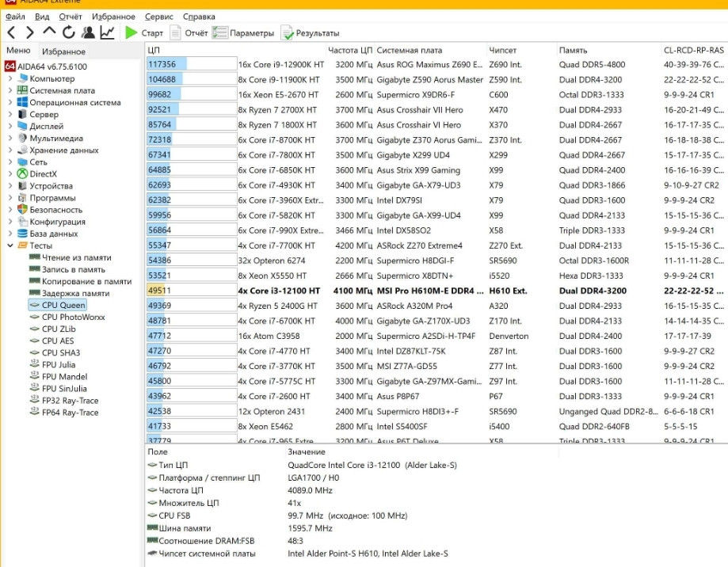This screenshot has width=728, height=567.
Task: Collapse the Тесты tree node
Action: pos(10,245)
